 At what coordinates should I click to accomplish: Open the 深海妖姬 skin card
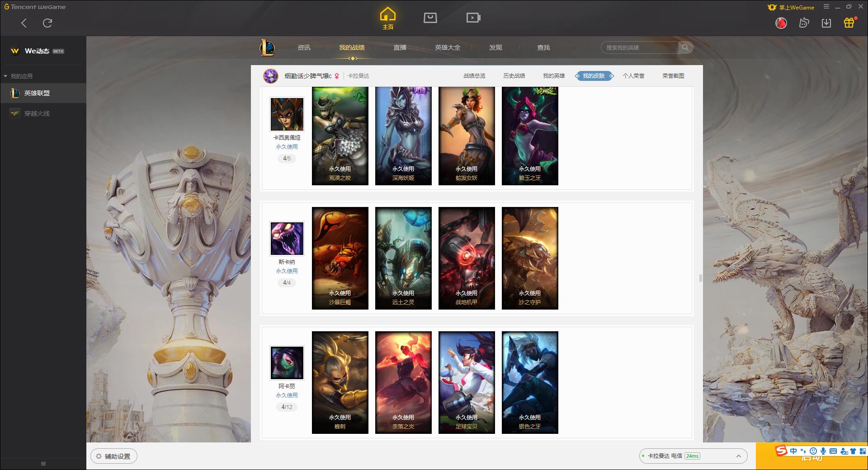[x=403, y=136]
